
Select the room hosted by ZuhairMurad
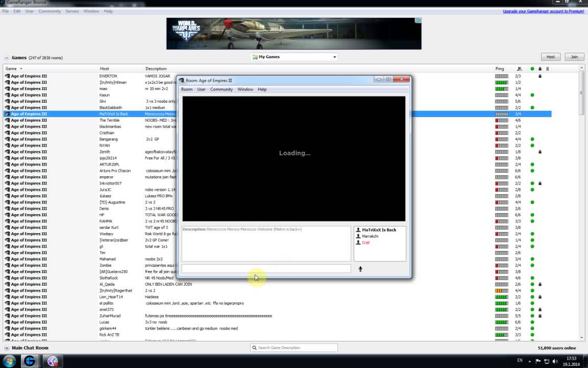[278, 316]
